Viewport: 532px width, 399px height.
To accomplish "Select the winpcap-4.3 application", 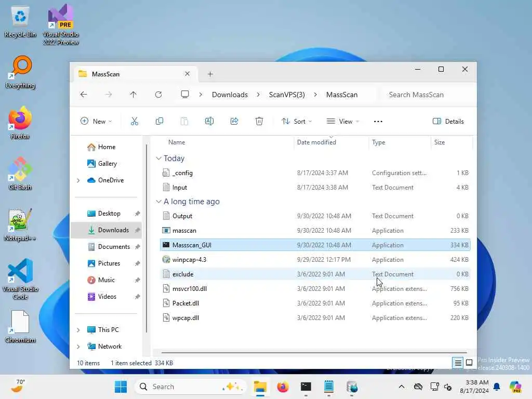I will pyautogui.click(x=315, y=260).
